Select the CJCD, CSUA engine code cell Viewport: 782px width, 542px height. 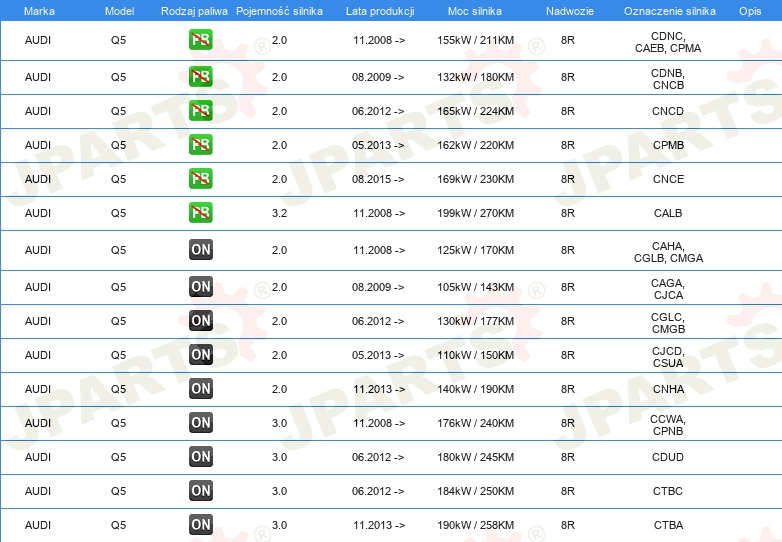668,357
